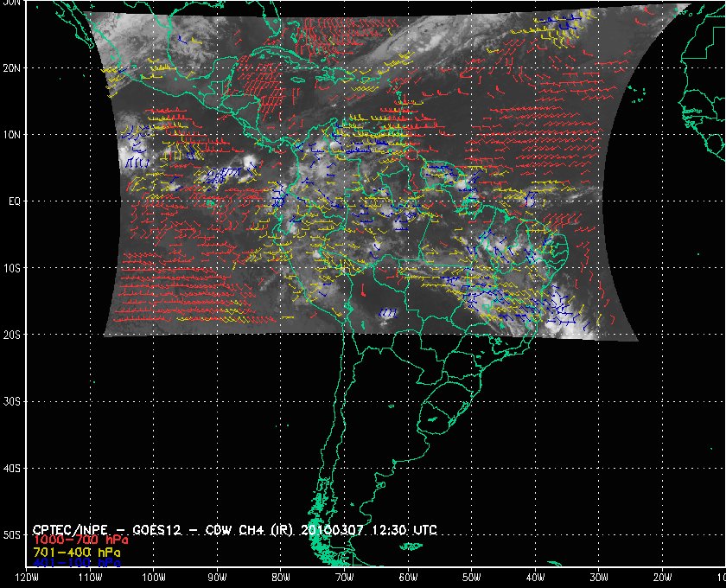Select the 80W longitude label
The width and height of the screenshot is (726, 588).
point(281,578)
